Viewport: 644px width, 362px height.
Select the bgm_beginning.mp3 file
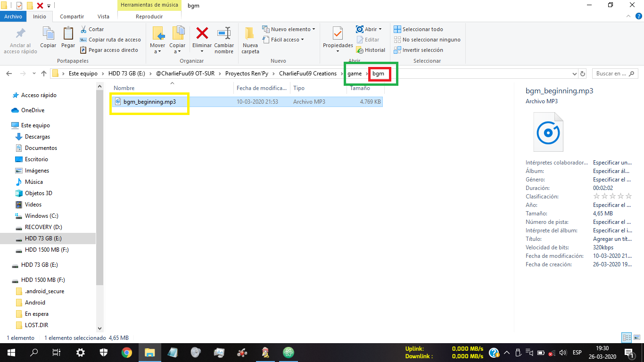coord(149,102)
